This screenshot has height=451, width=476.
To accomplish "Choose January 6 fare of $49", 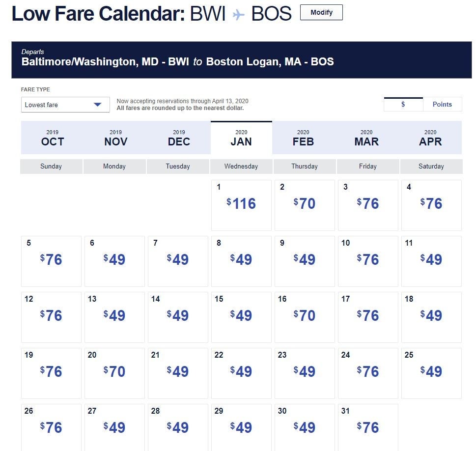I will [x=114, y=261].
